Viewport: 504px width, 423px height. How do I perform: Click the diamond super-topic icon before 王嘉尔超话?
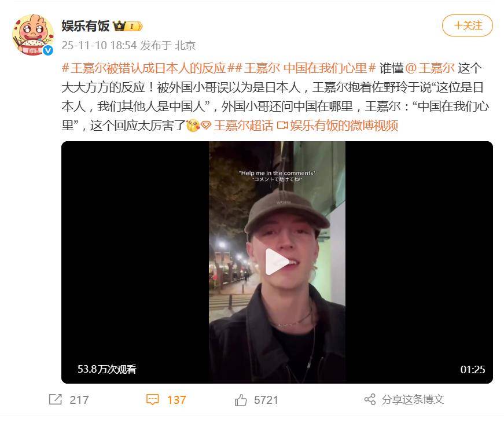(206, 126)
